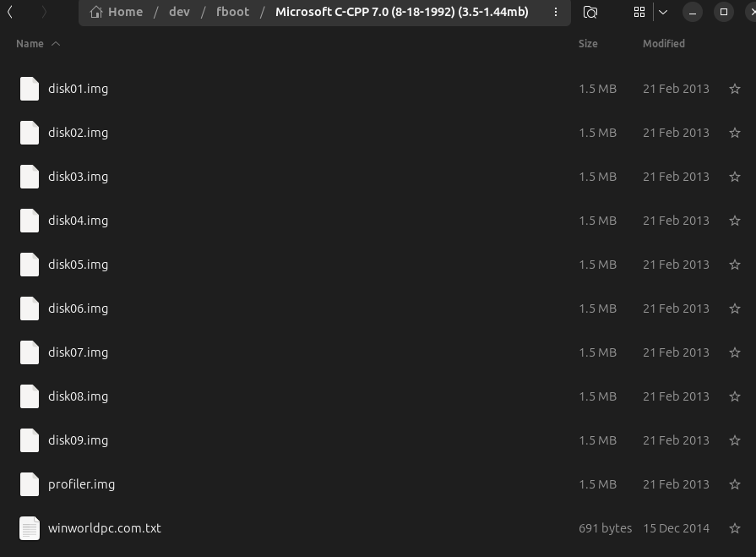The height and width of the screenshot is (557, 756).
Task: Select the winworldpc.com.txt file name
Action: click(x=105, y=528)
